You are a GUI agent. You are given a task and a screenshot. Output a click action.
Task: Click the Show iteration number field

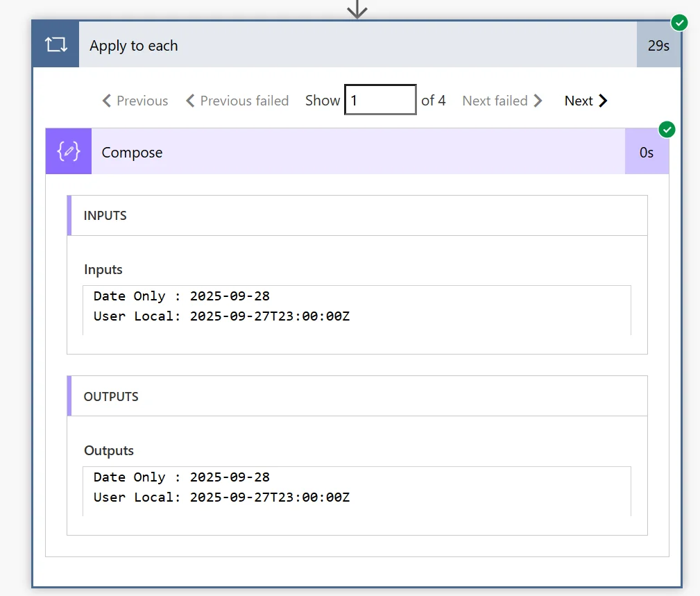click(x=380, y=100)
